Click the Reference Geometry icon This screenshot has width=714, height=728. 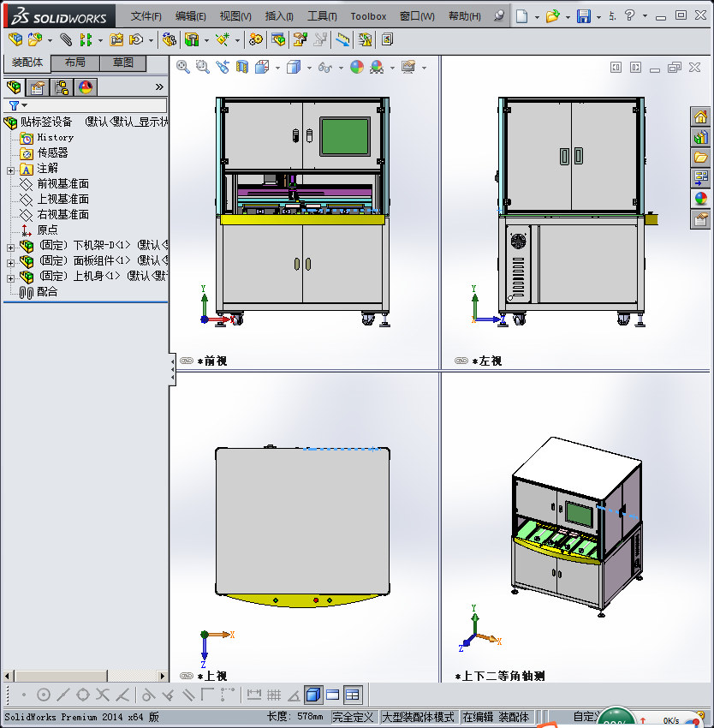coord(223,40)
